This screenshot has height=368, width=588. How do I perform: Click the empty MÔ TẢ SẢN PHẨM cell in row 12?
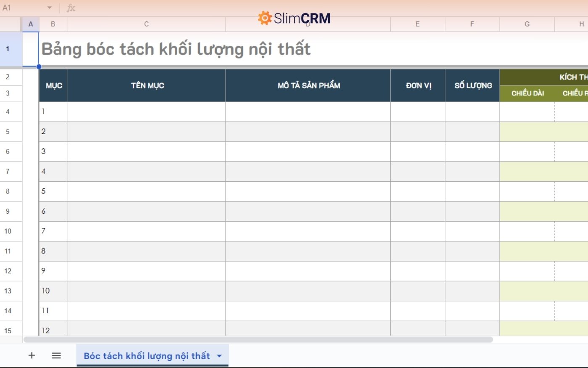pos(308,271)
